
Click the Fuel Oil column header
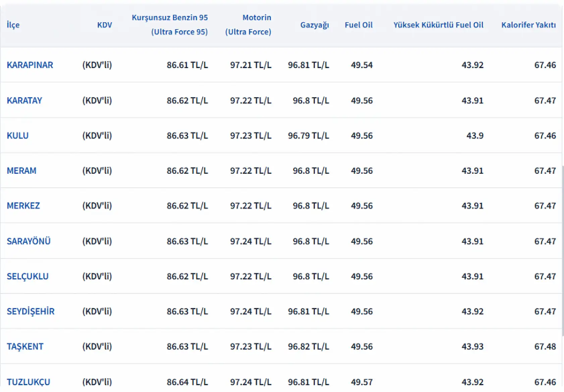(x=358, y=25)
